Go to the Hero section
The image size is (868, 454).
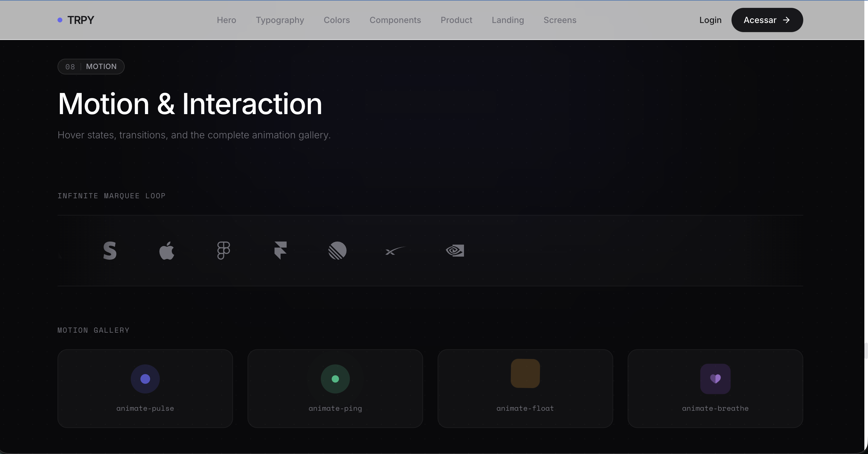point(226,20)
